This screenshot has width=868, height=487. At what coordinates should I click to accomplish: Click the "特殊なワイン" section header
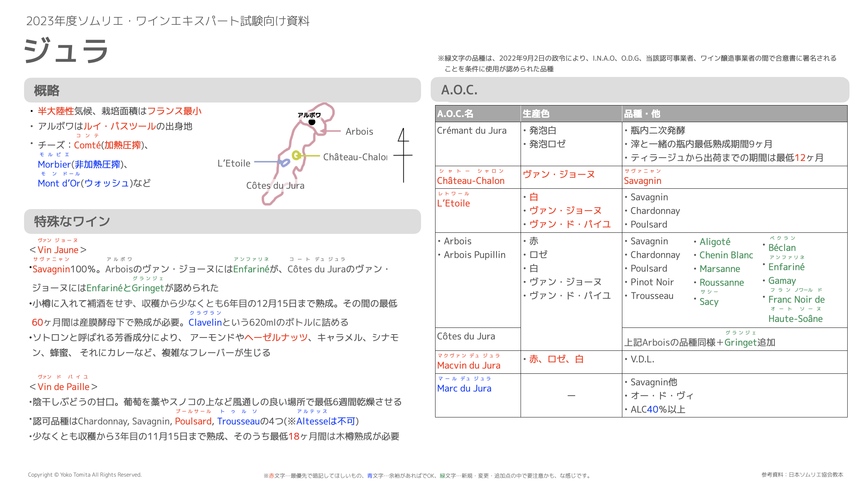(x=222, y=221)
